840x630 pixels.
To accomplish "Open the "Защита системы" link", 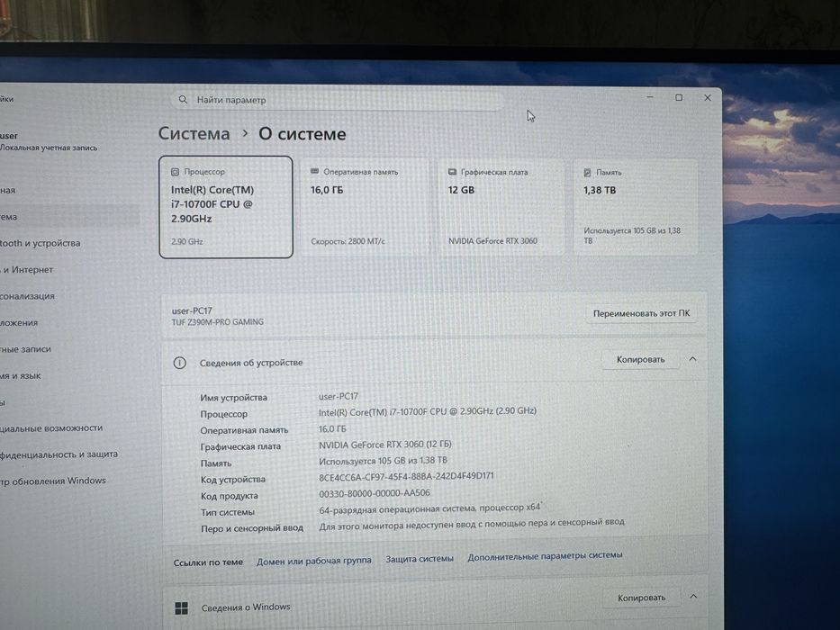I will [x=420, y=559].
